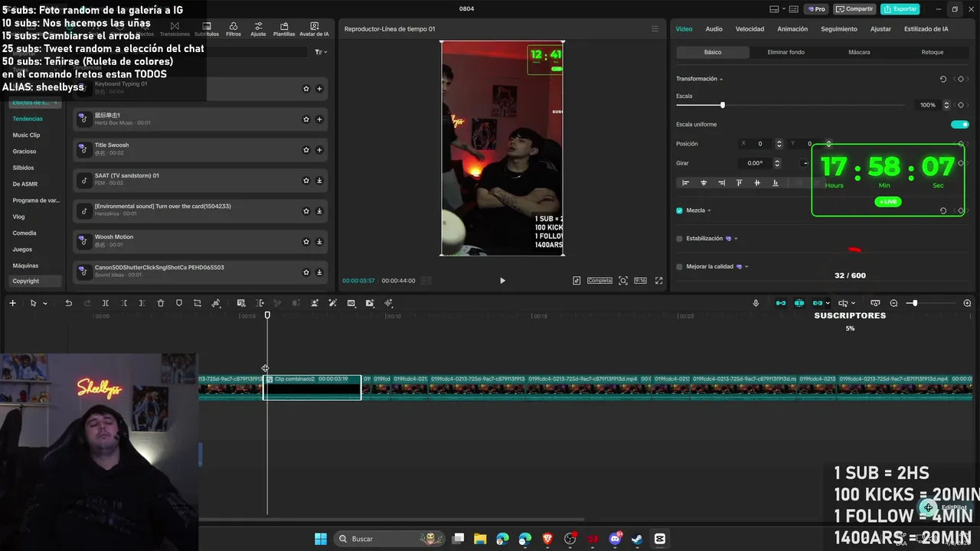Select the crop tool in timeline toolbar
The width and height of the screenshot is (980, 551).
click(198, 303)
